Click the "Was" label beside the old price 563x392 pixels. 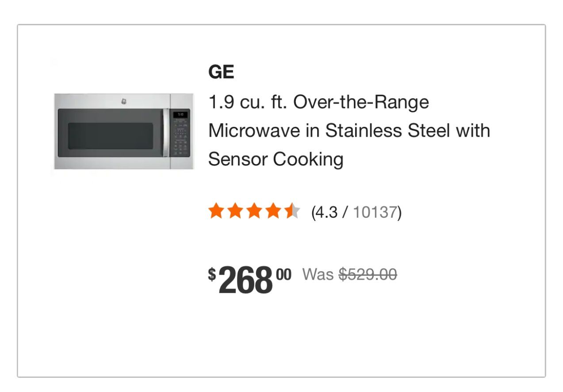click(318, 274)
